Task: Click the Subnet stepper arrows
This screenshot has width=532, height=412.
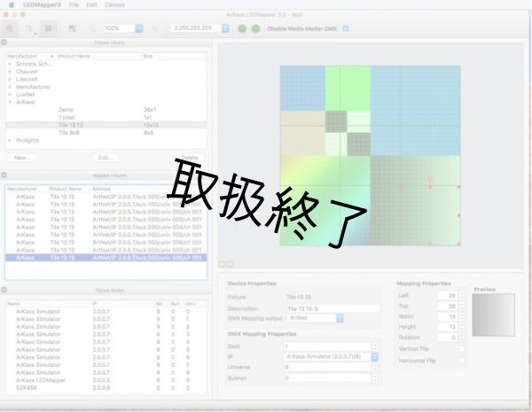Action: coord(375,378)
